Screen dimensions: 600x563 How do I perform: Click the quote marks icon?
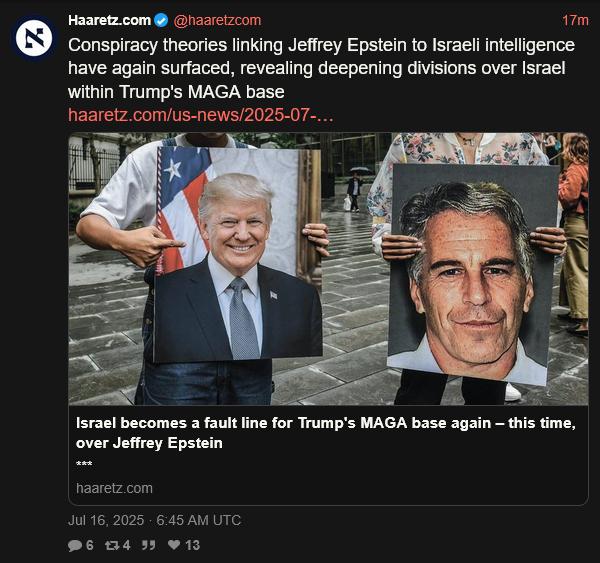click(148, 545)
